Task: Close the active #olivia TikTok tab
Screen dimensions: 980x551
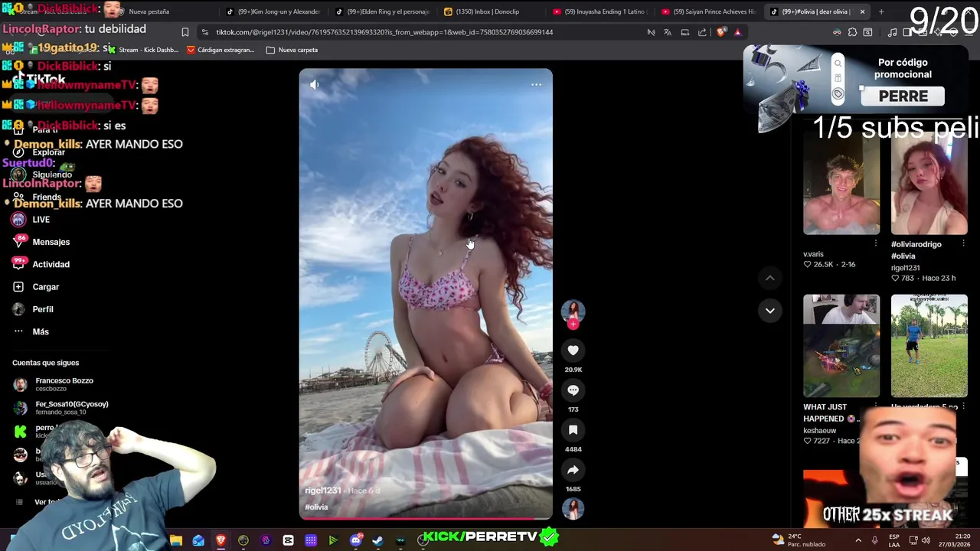Action: [862, 11]
